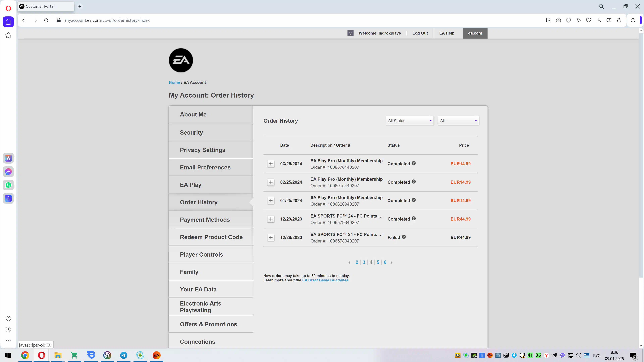Open Offers & Promotions section
This screenshot has height=362, width=644.
(x=211, y=324)
